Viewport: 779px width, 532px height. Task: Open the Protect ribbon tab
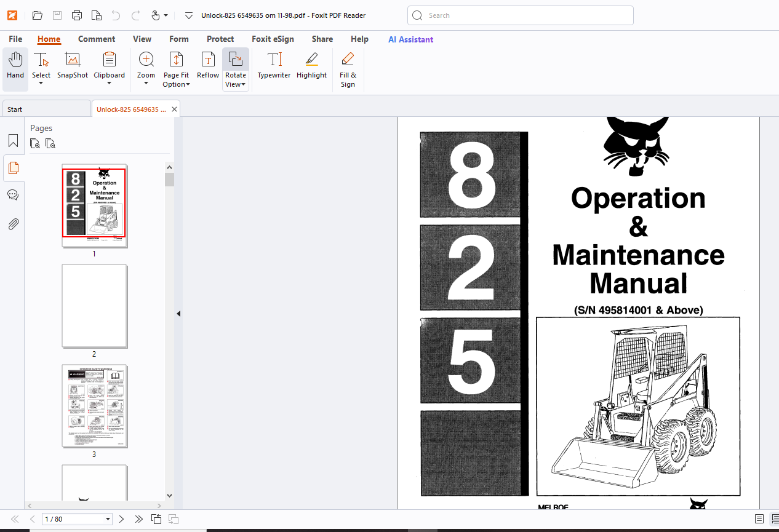pyautogui.click(x=220, y=39)
